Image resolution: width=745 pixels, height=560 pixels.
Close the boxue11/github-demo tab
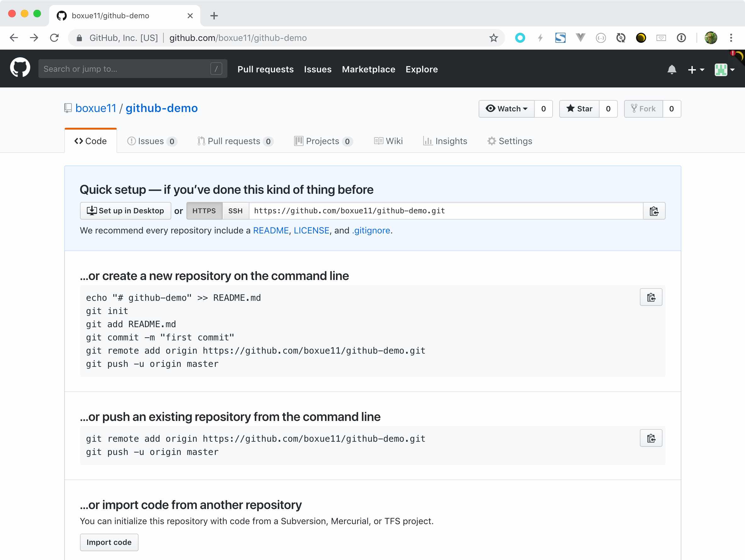190,16
